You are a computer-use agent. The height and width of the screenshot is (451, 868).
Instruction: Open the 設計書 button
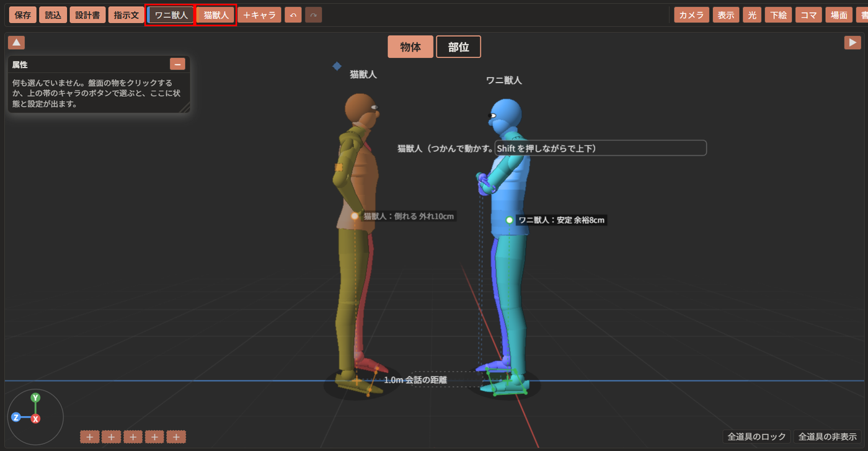(x=87, y=15)
